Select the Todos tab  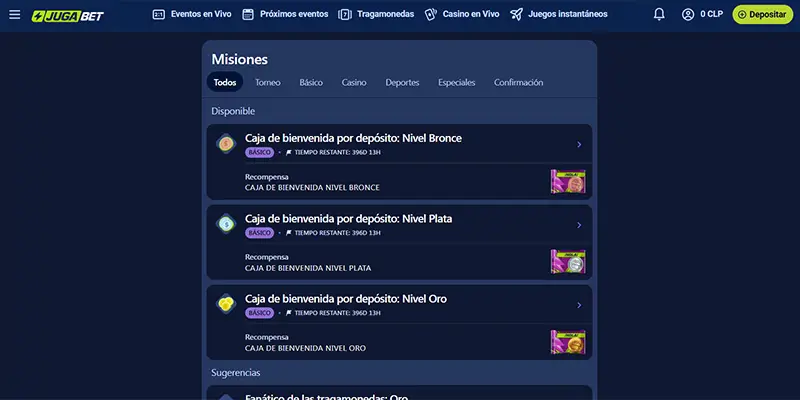click(x=225, y=82)
